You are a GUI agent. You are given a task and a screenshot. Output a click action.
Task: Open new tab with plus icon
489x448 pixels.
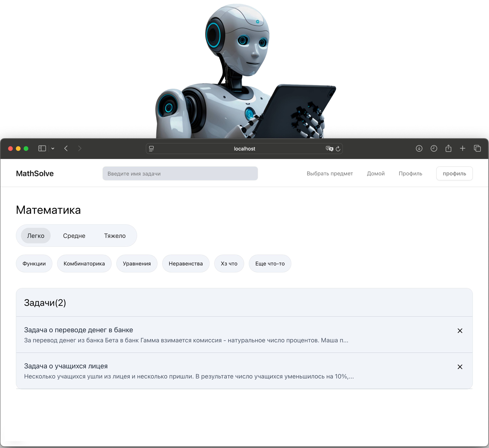tap(463, 148)
